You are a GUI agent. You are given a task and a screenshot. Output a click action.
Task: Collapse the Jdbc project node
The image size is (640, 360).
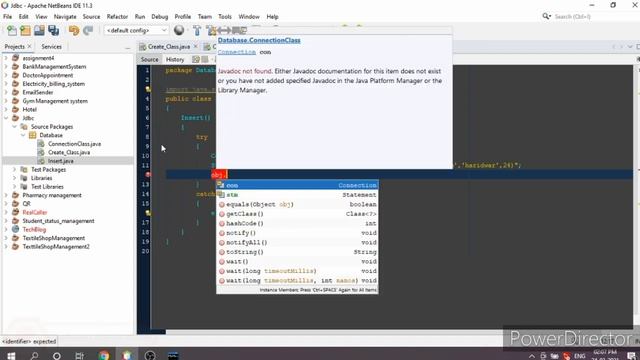click(x=6, y=118)
